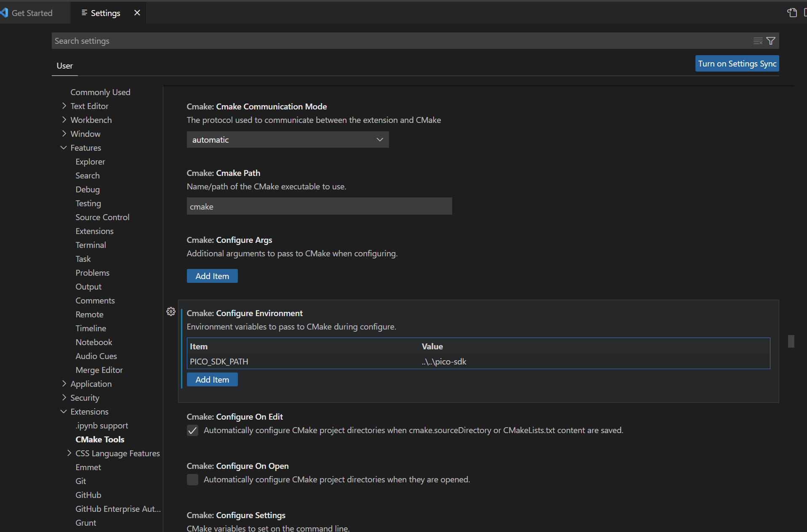Open Comments settings category
This screenshot has width=807, height=532.
pos(95,300)
